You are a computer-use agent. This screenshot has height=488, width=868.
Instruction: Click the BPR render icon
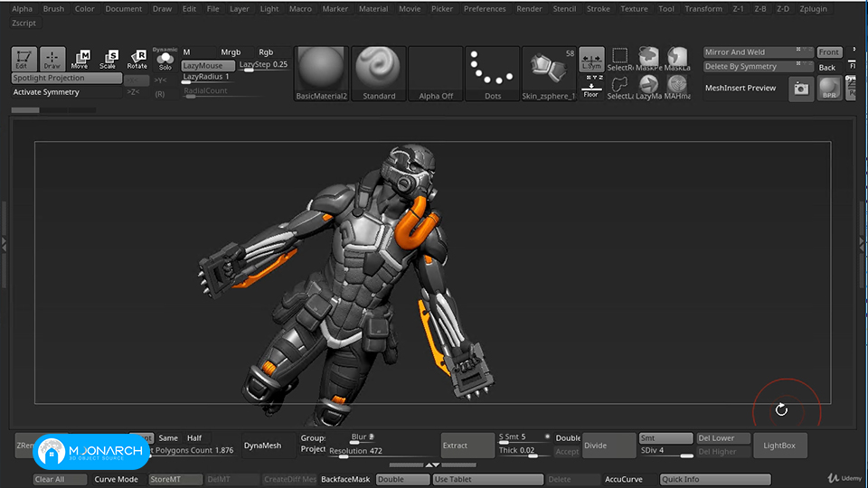pyautogui.click(x=829, y=89)
